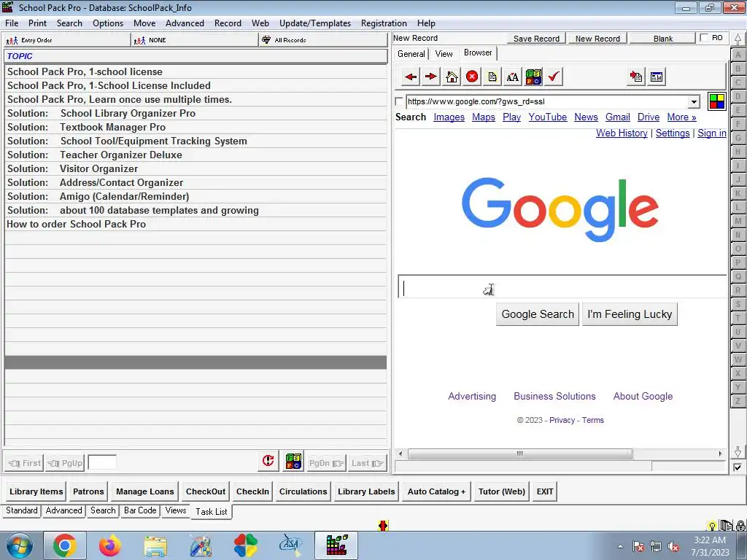Click the Google Search button
Screen dimensions: 747x560
[x=538, y=314]
